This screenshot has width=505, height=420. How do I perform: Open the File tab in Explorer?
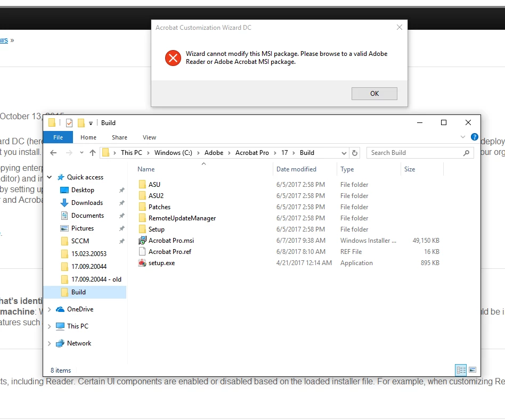point(58,137)
